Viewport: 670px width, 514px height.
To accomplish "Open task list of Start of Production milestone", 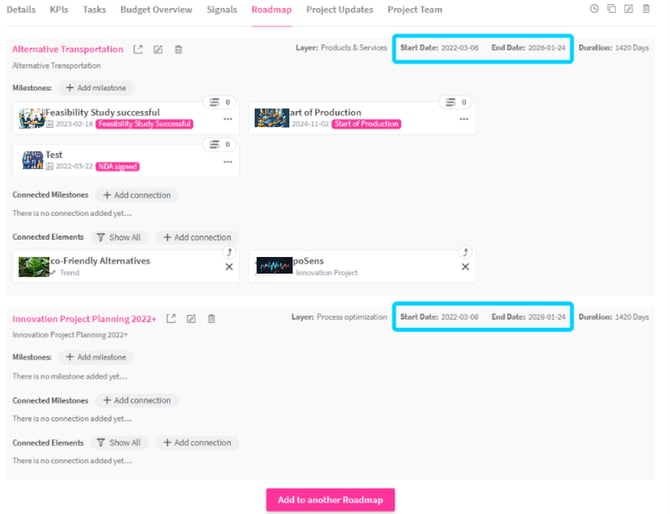I will pos(455,102).
